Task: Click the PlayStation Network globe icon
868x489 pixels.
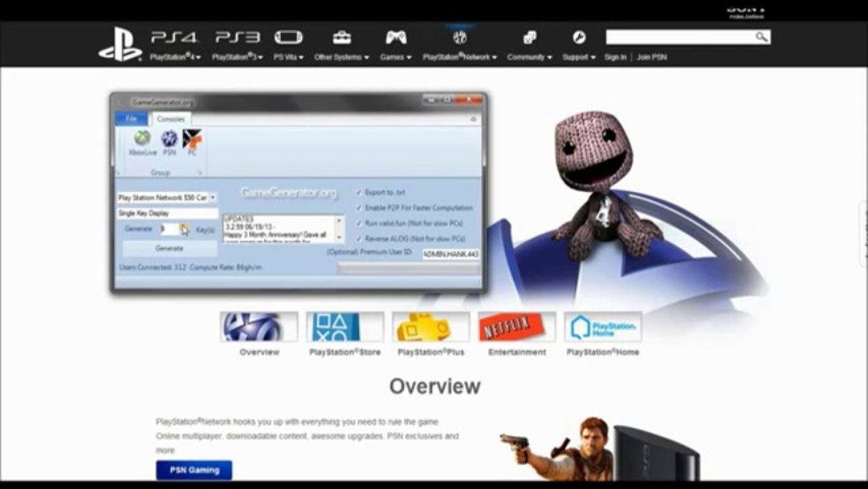Action: [x=460, y=37]
